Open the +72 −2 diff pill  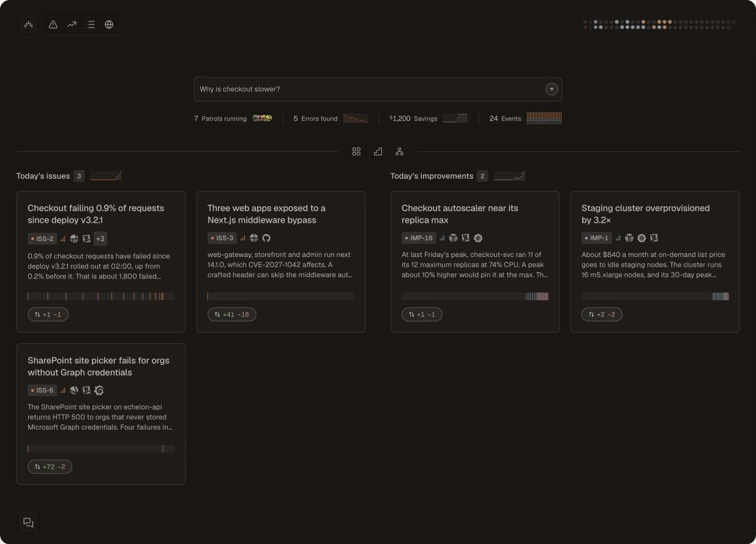(50, 467)
